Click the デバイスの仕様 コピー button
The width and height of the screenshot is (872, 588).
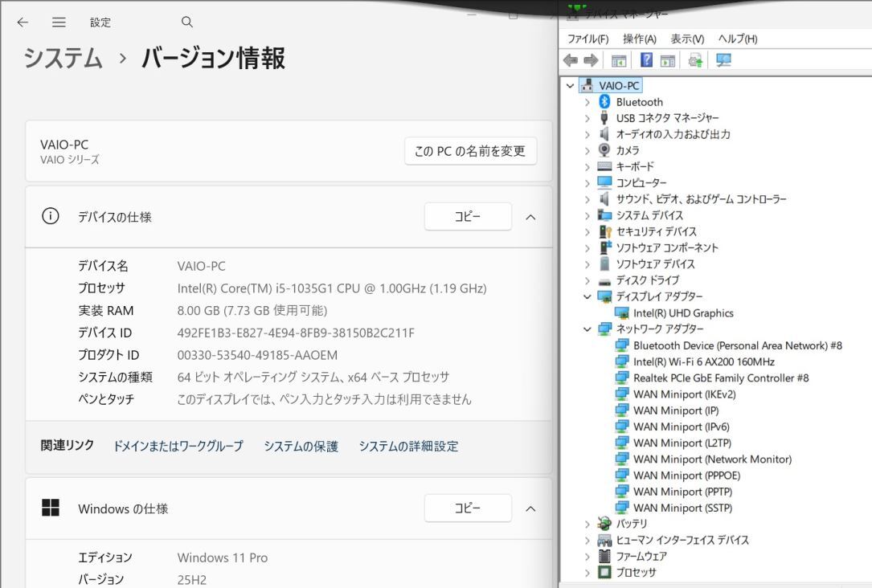click(468, 216)
